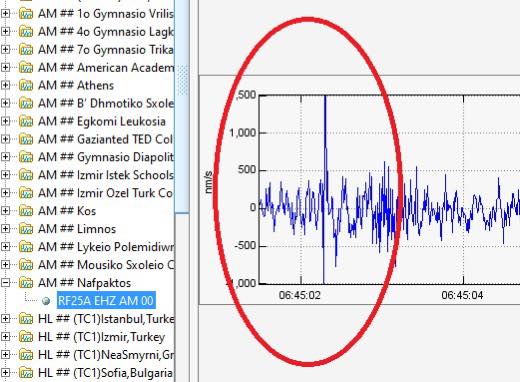Expand the AM ## Athens node
The width and height of the screenshot is (520, 382).
click(5, 85)
